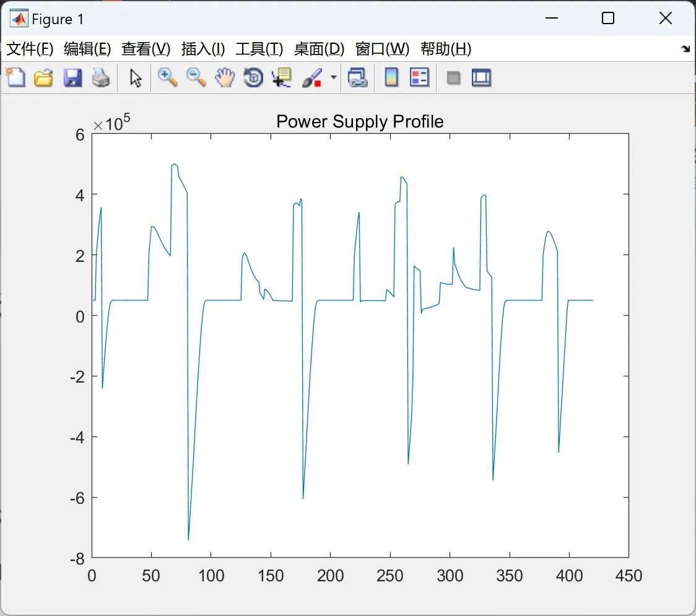This screenshot has width=696, height=616.
Task: Select the Edit Plot arrow tool
Action: coord(136,77)
